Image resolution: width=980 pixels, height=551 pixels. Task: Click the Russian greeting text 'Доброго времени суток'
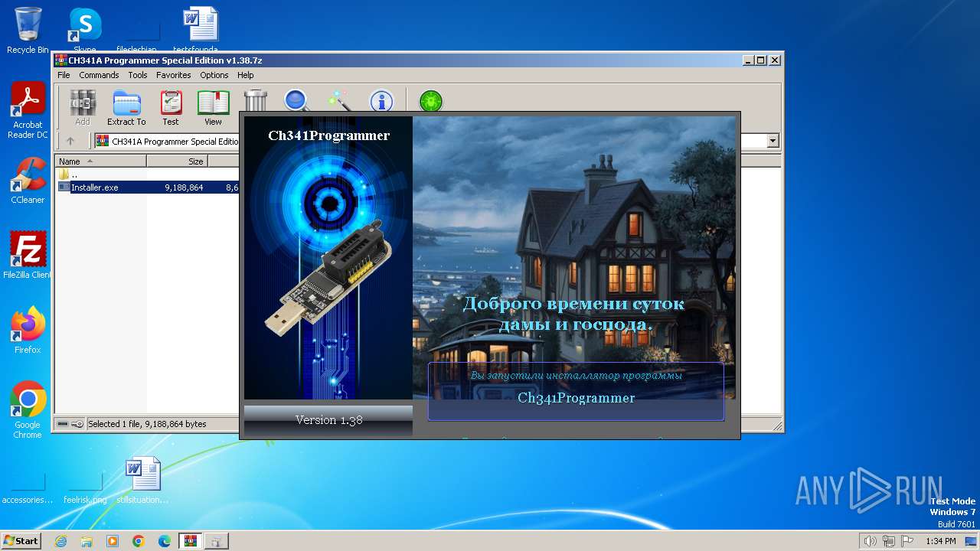[573, 304]
